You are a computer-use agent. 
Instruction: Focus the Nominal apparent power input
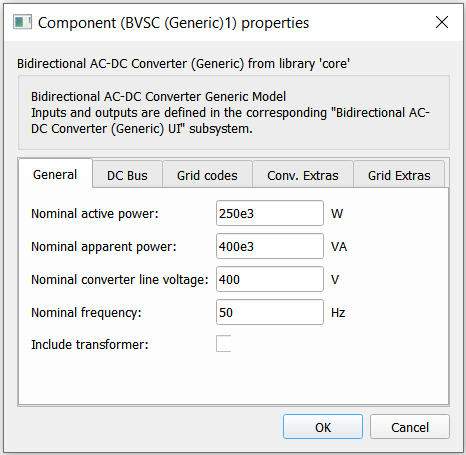coord(270,246)
